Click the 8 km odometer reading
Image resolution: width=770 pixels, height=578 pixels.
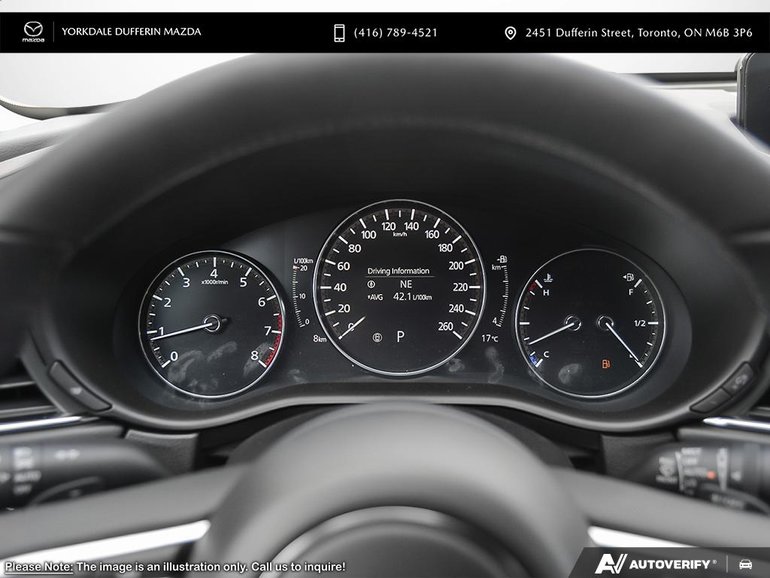point(320,339)
